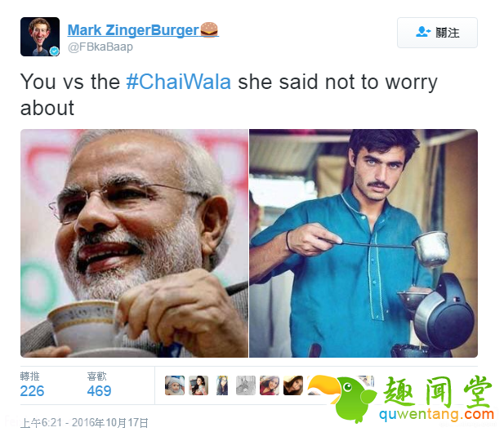
Task: Open Mark ZingerBurger's profile avatar
Action: tap(40, 37)
